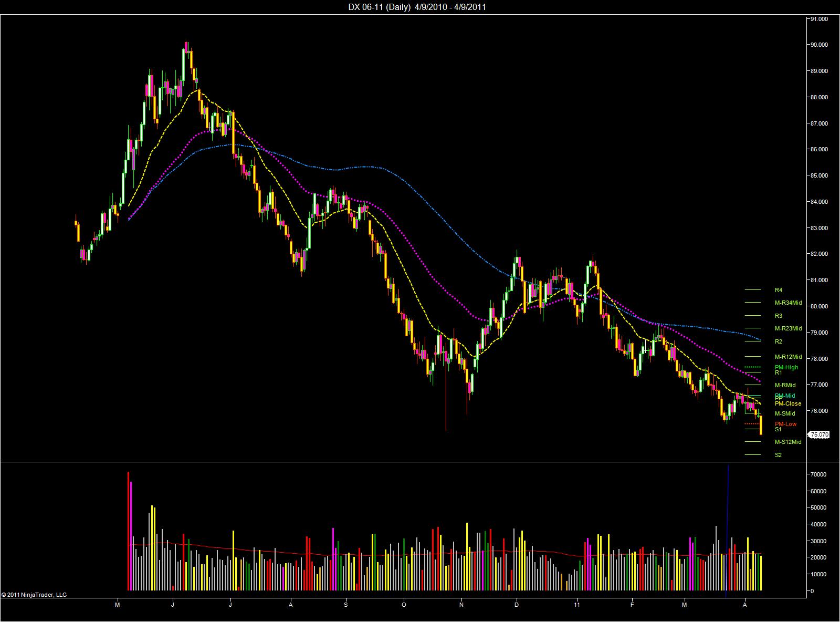Click 70000 on the volume axis
This screenshot has height=622, width=840.
(x=819, y=474)
